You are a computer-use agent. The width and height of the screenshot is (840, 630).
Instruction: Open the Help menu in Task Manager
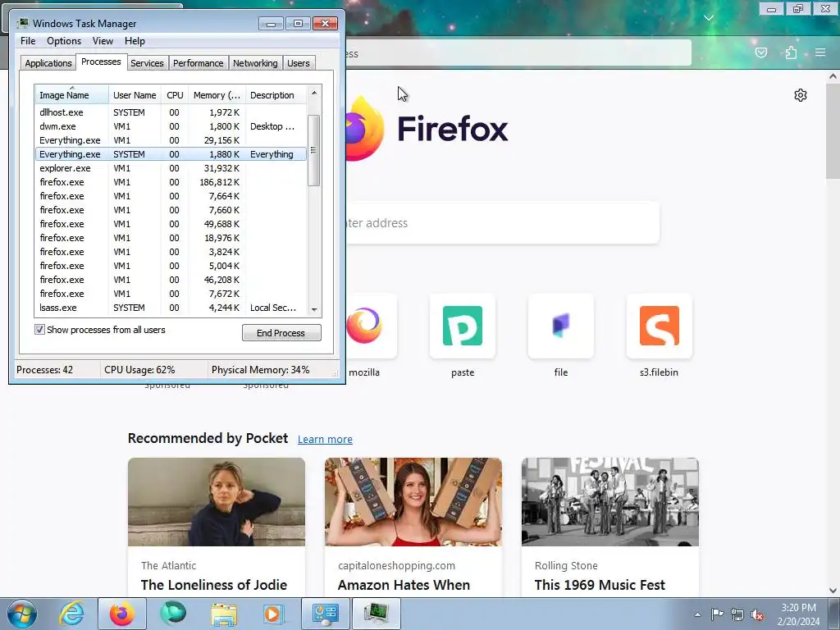pos(135,41)
